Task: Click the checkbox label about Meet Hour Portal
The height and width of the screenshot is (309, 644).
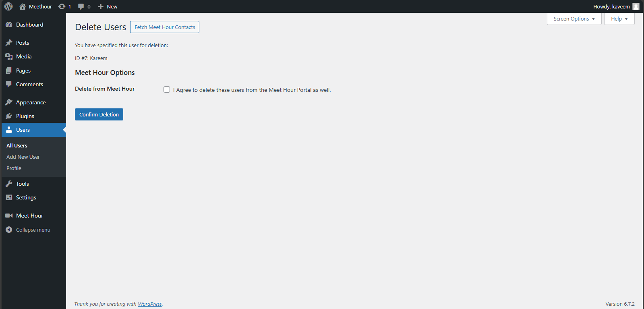Action: pos(252,90)
